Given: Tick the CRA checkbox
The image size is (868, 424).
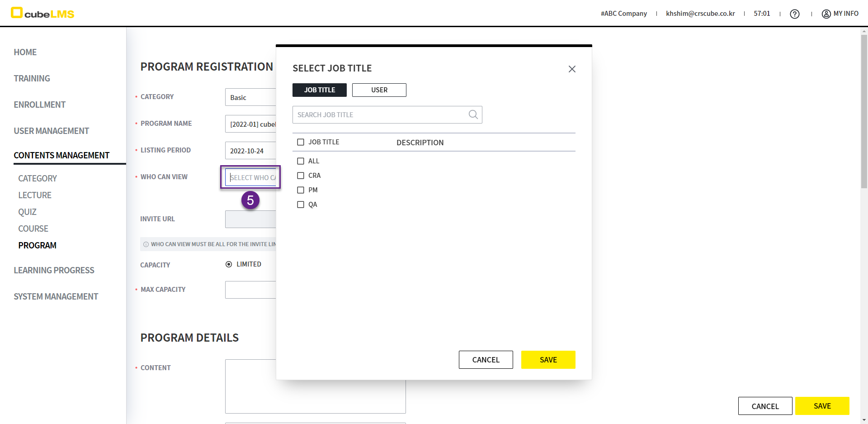Looking at the screenshot, I should (x=301, y=176).
